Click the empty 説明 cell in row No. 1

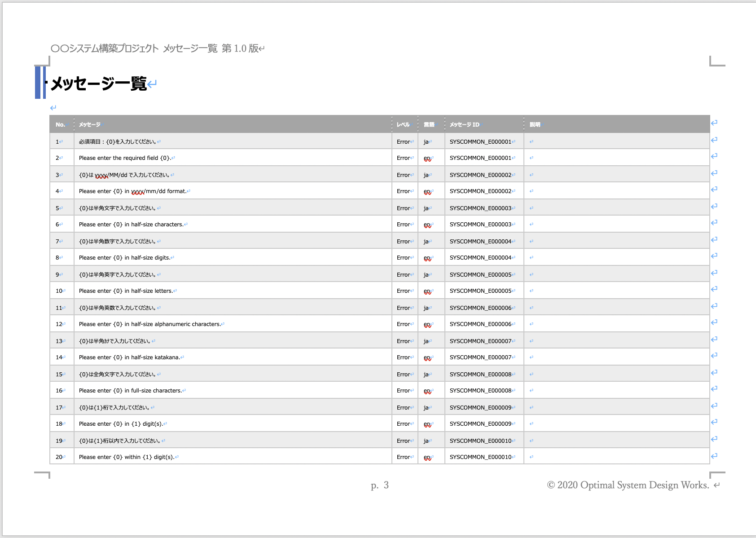[x=616, y=141]
